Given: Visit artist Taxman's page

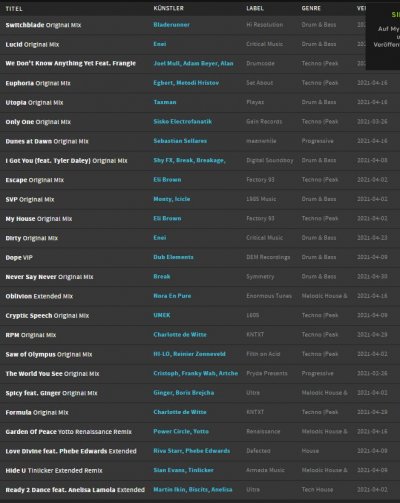Looking at the screenshot, I should [x=165, y=102].
